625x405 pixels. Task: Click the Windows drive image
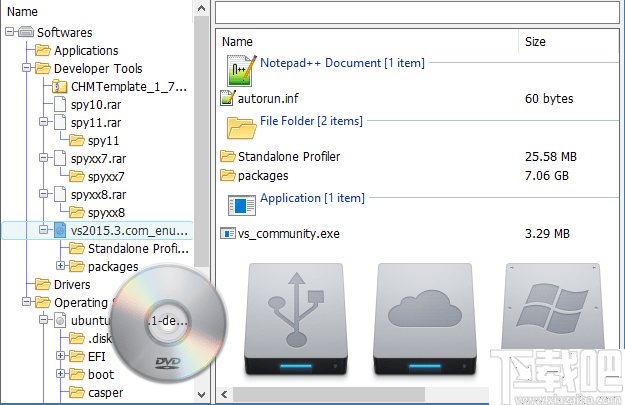point(553,307)
